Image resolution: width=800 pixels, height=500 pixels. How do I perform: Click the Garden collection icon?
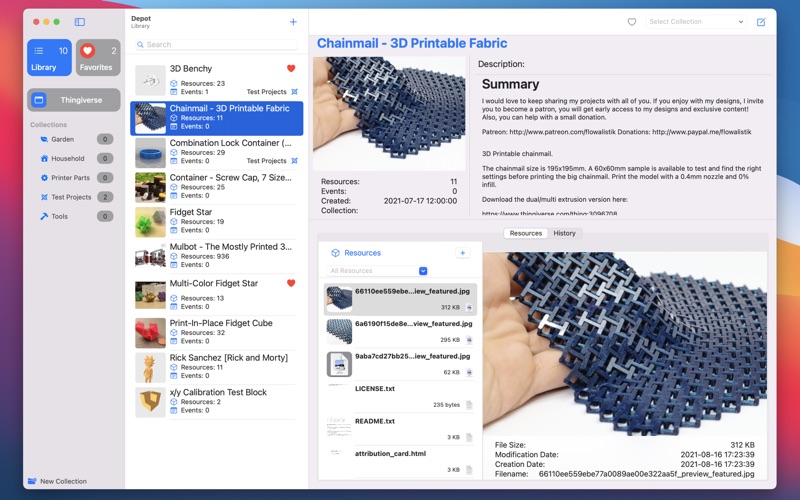44,139
